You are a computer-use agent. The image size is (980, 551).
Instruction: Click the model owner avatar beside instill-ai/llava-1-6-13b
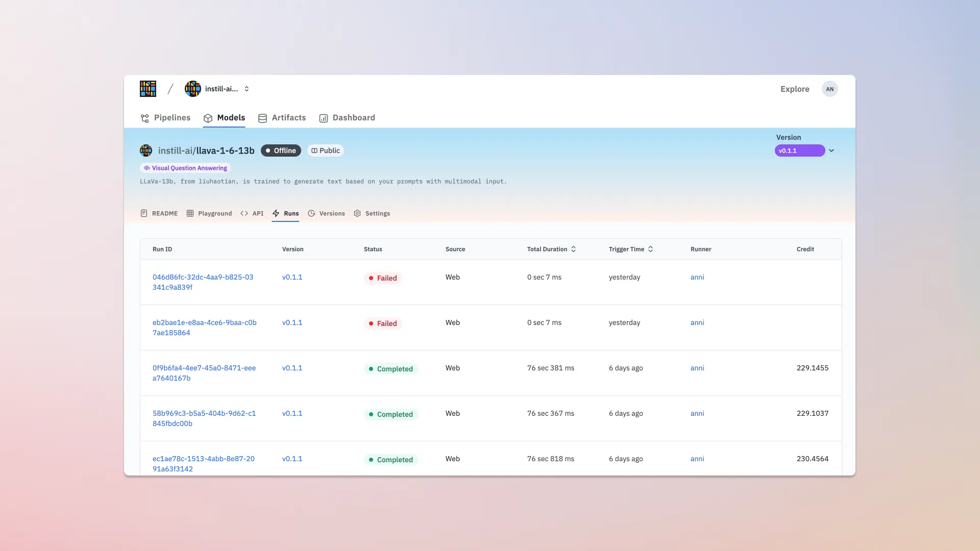pyautogui.click(x=146, y=151)
